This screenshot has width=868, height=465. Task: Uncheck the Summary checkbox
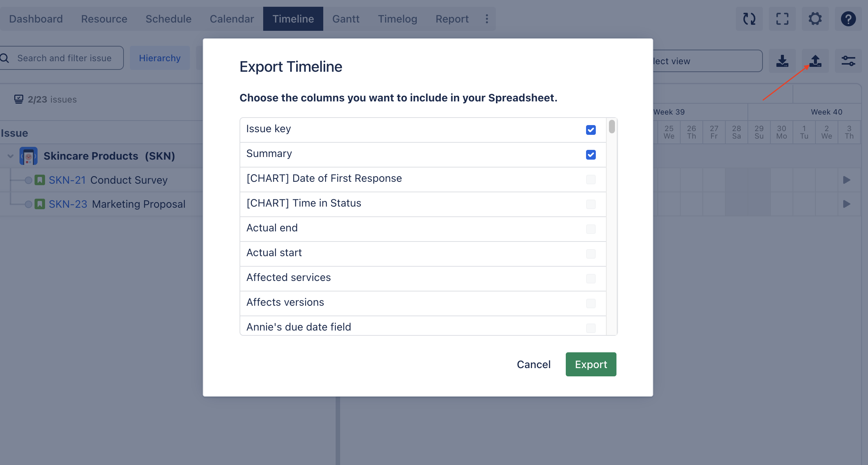click(x=591, y=155)
